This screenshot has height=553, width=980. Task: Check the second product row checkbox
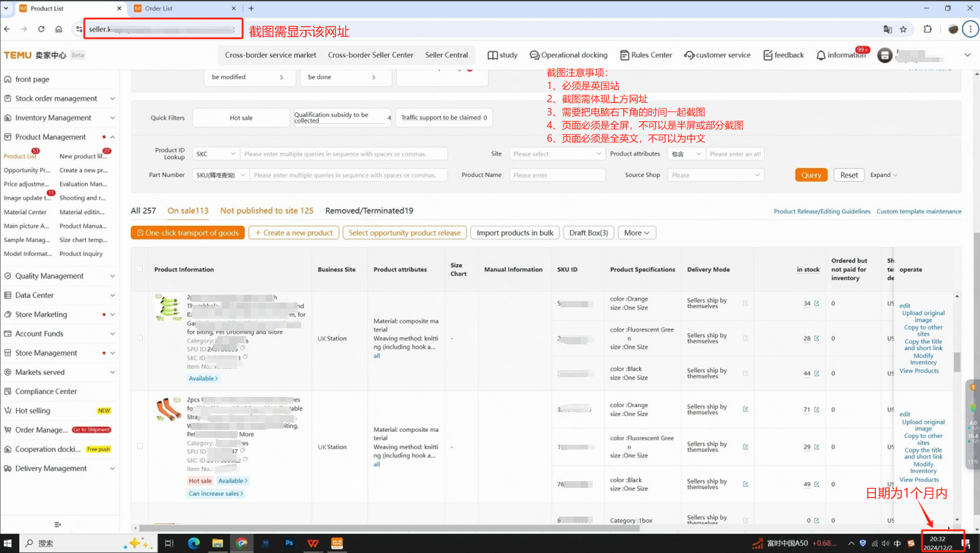coord(140,447)
